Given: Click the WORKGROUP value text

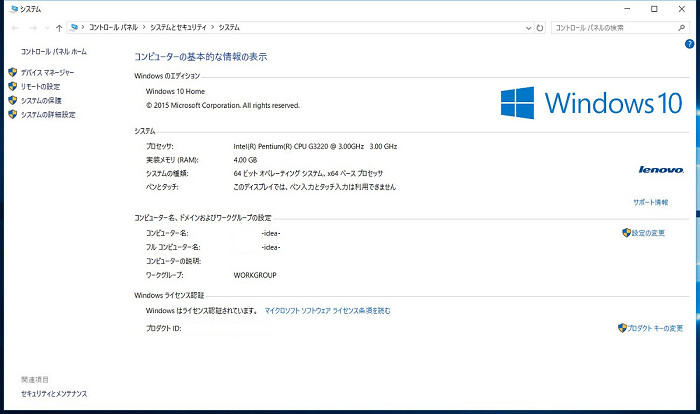Looking at the screenshot, I should point(255,275).
